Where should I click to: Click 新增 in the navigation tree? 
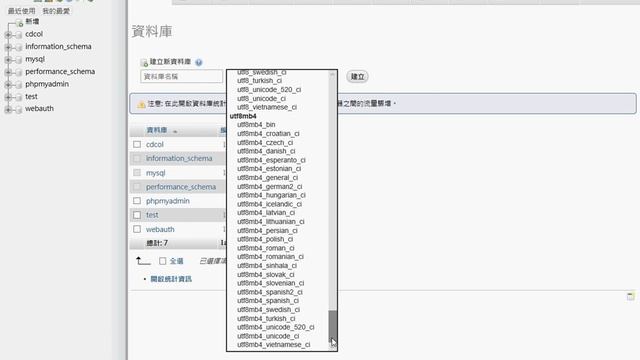[32, 22]
